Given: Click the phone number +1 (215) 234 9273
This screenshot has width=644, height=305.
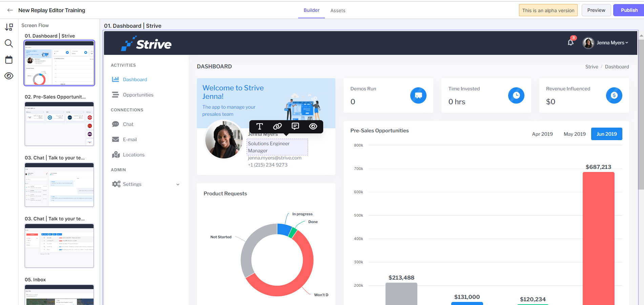Looking at the screenshot, I should [268, 165].
